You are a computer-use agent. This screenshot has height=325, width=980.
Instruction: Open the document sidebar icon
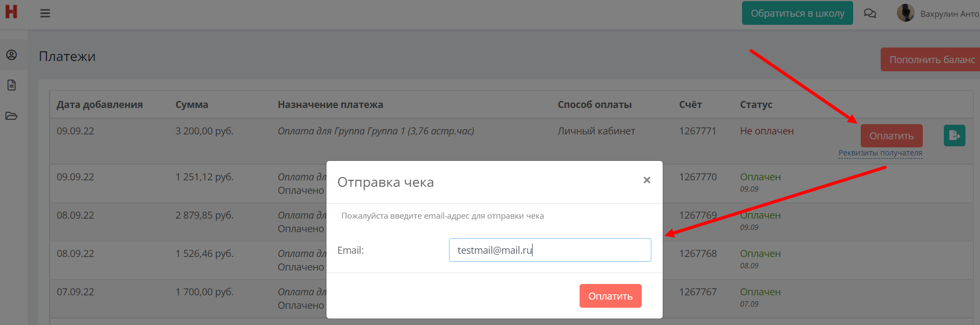pos(11,85)
